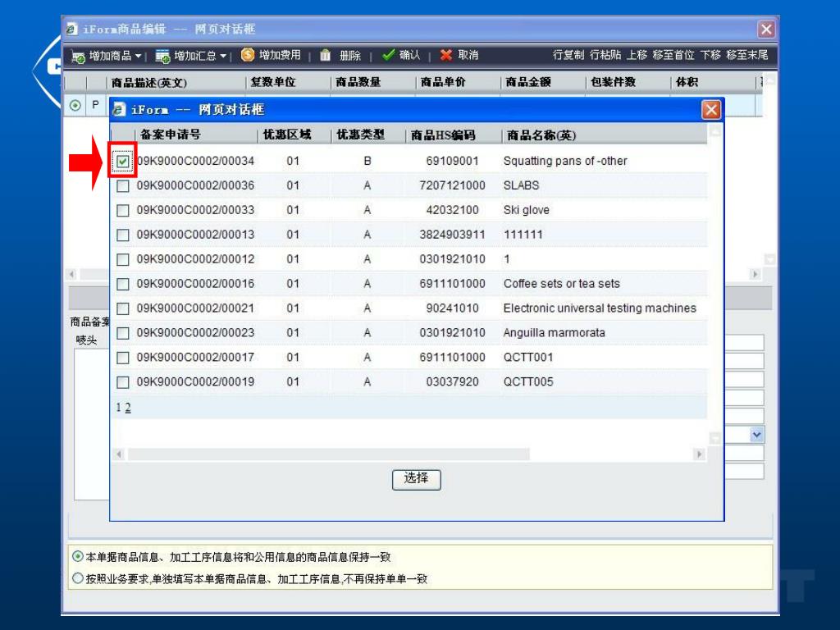The width and height of the screenshot is (840, 630).
Task: Click HS code 90241010 cell
Action: [x=452, y=308]
